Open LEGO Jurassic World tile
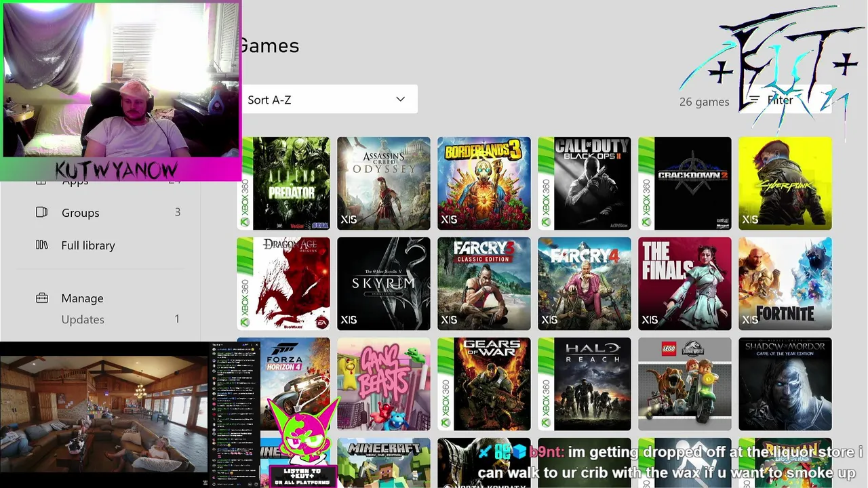The width and height of the screenshot is (868, 488). pos(685,384)
